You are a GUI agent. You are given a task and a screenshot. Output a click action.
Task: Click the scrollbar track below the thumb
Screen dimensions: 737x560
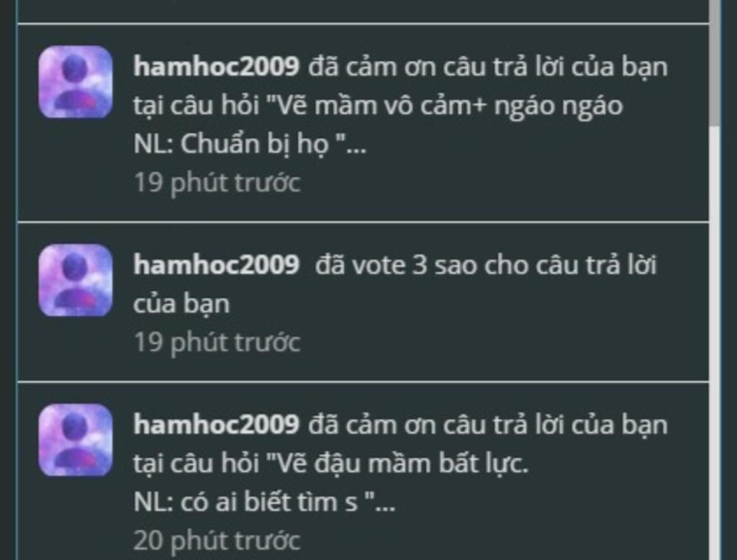click(715, 343)
